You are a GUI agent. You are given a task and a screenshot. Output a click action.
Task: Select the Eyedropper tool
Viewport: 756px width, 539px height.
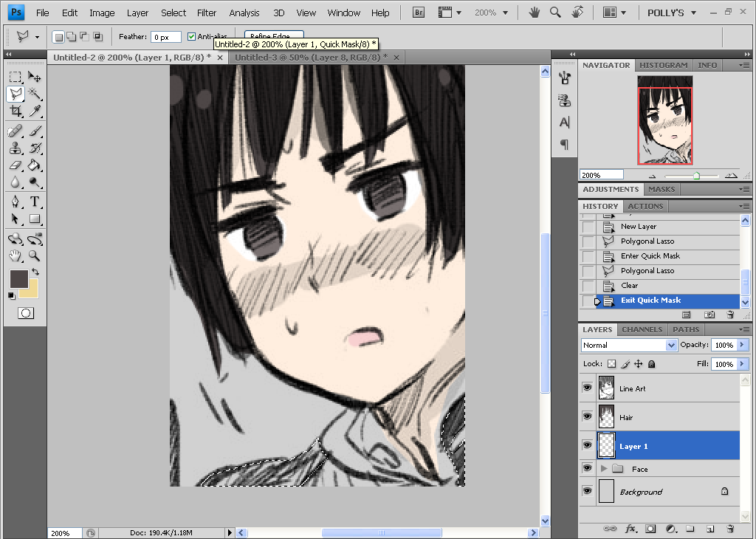(34, 111)
